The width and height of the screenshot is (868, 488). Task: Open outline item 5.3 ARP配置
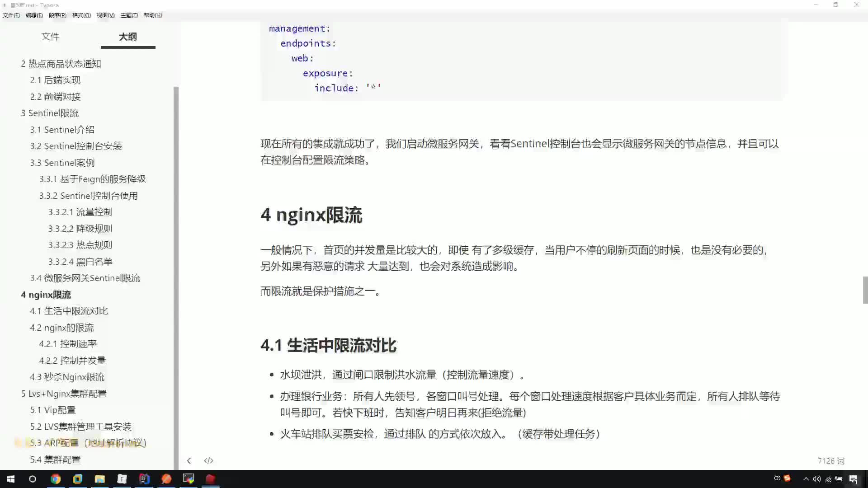[88, 443]
